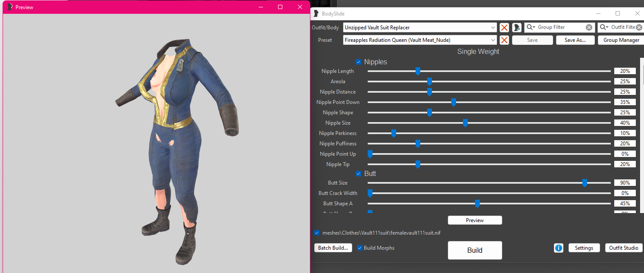
Task: Uncheck the femalevault111suit.nif output mesh
Action: click(x=316, y=232)
